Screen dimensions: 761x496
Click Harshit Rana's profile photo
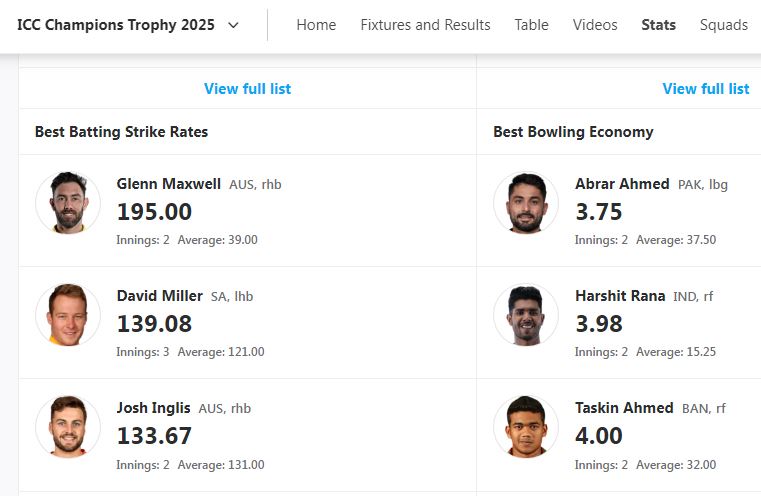pos(526,316)
